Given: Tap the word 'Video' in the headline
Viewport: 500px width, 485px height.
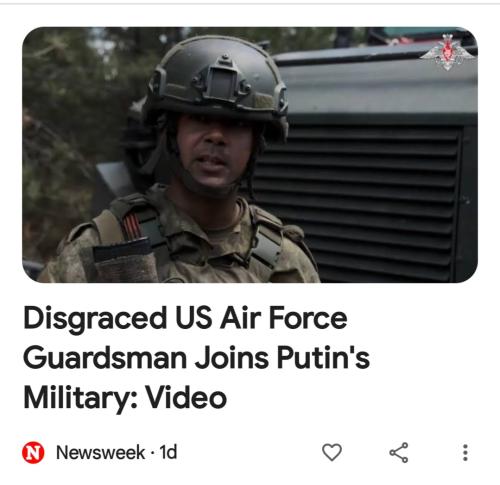Looking at the screenshot, I should (187, 397).
